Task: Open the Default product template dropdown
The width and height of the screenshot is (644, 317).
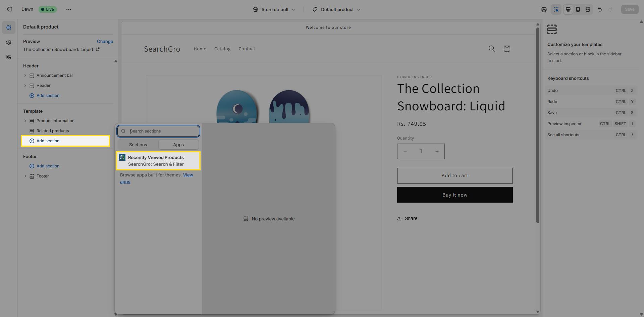Action: (336, 9)
